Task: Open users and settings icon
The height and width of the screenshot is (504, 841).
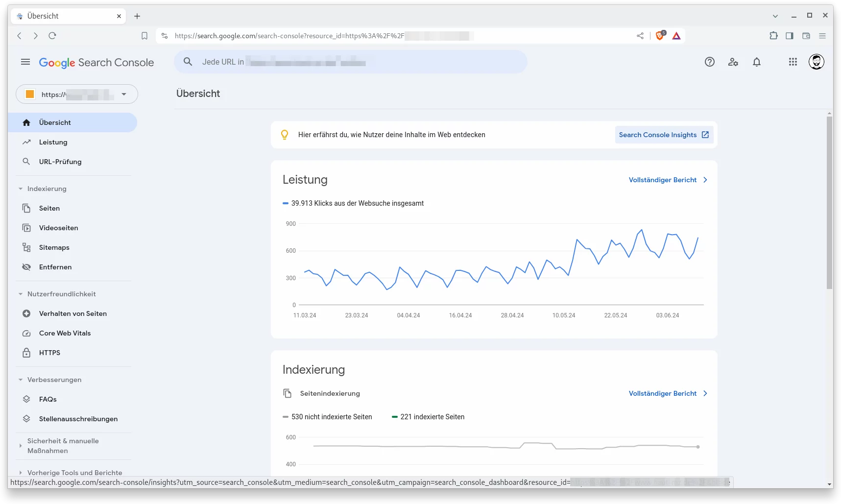Action: coord(733,62)
